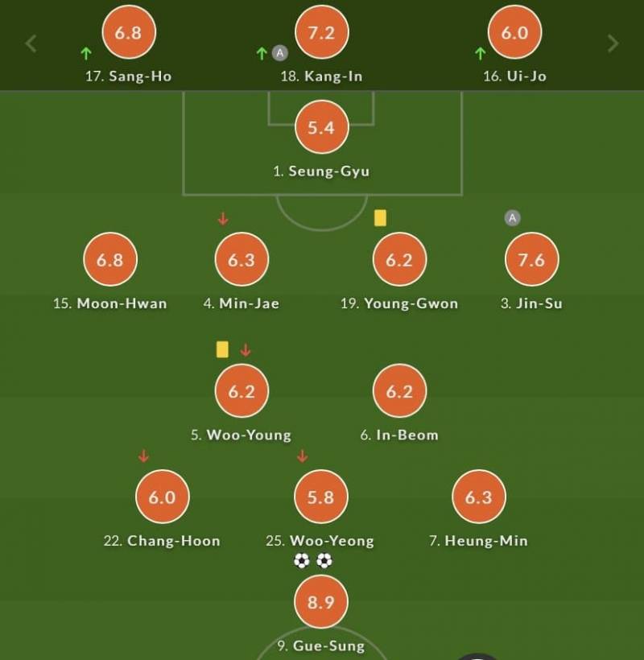Click Gue-Sung's 8.9 rating circle
Image resolution: width=644 pixels, height=660 pixels.
click(321, 603)
